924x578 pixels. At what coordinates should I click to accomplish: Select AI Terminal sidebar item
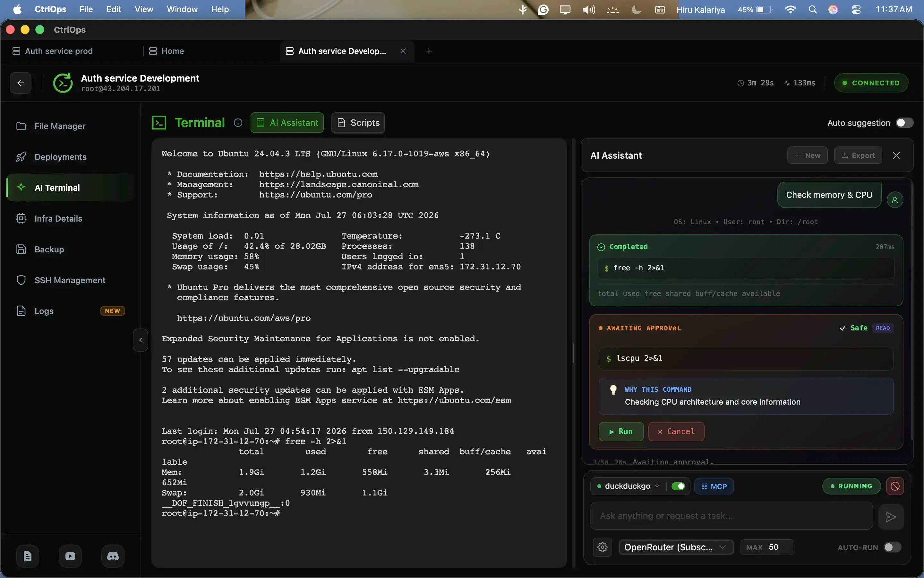point(71,188)
